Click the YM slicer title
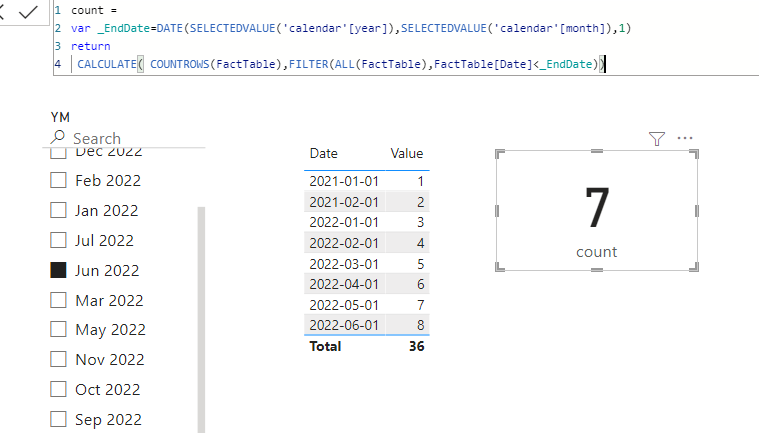Screen dimensions: 759x445 click(x=60, y=117)
